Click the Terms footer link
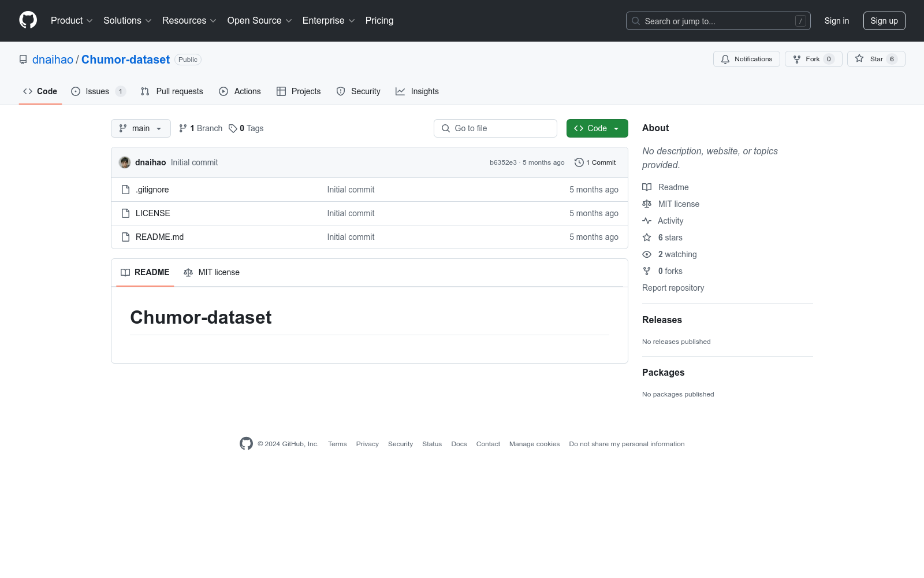Screen dimensions: 924x578 [x=337, y=444]
